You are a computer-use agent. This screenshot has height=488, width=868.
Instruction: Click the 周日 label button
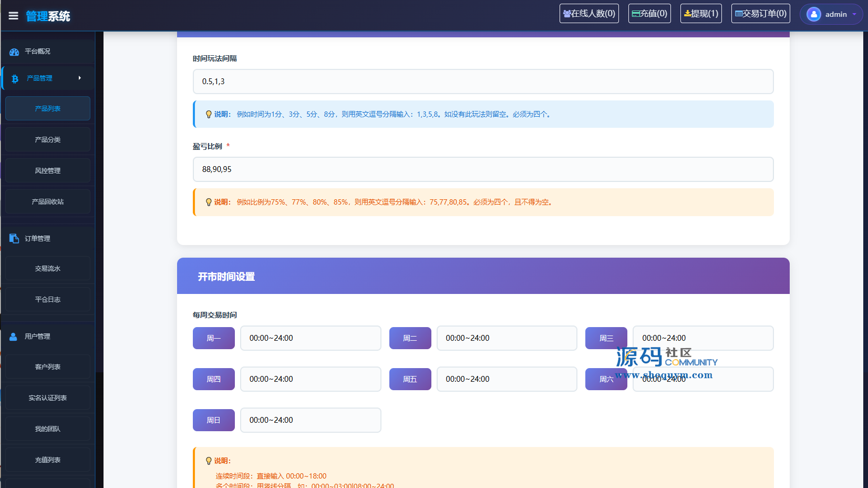214,420
